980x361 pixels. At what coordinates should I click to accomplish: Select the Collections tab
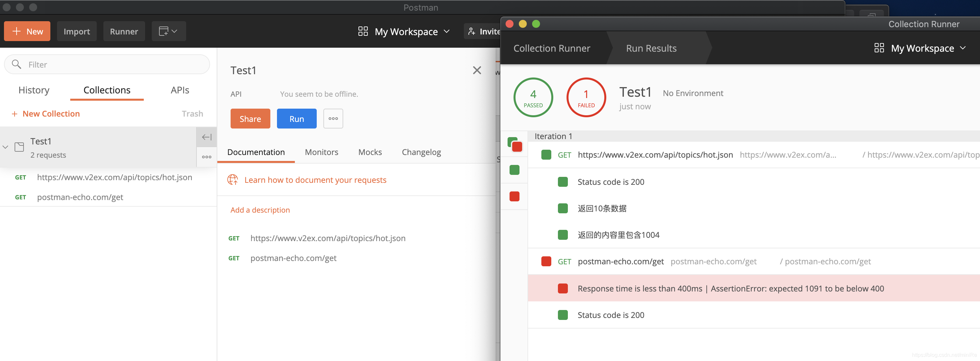click(107, 90)
